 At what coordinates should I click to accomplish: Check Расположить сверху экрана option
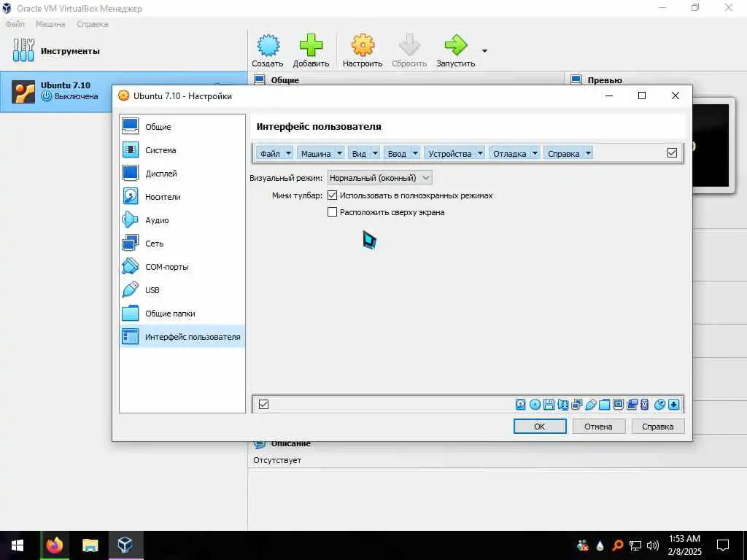tap(333, 212)
